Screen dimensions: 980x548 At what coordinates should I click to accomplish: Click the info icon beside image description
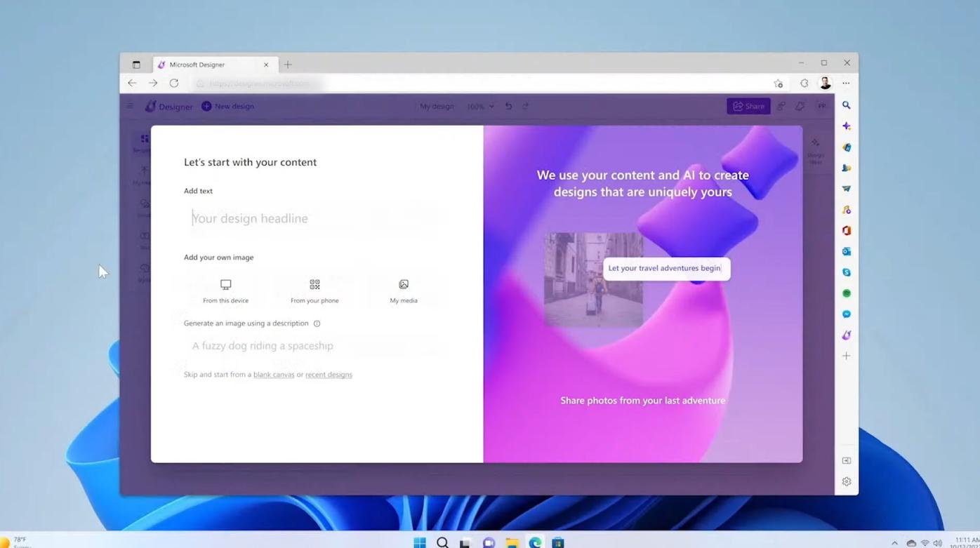point(317,323)
